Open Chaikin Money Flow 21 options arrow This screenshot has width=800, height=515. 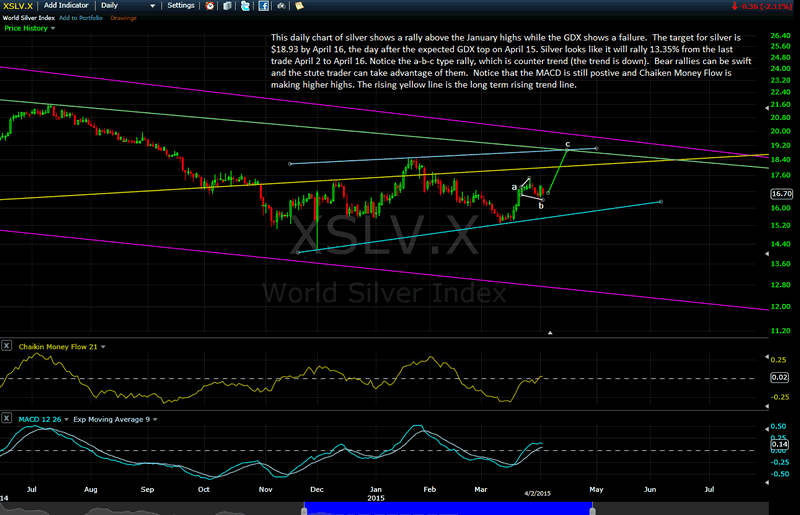102,347
